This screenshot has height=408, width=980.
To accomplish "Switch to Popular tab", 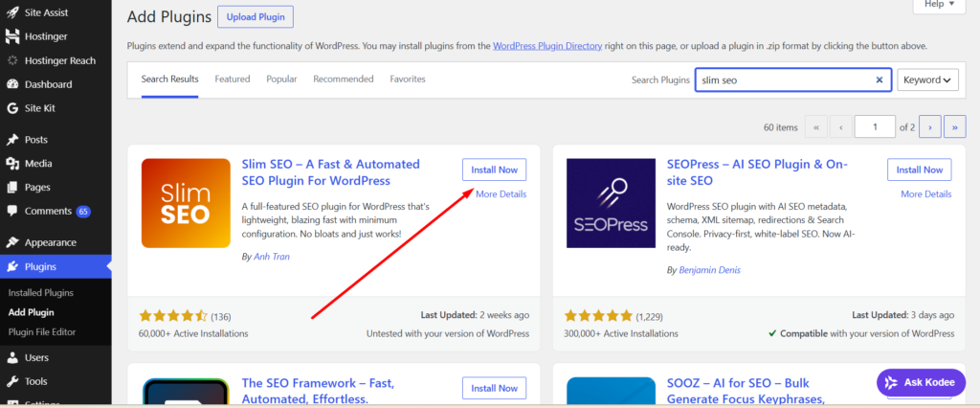I will coord(282,79).
